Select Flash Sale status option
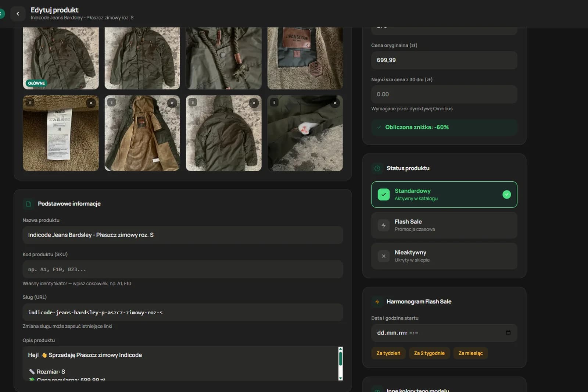Screen dimensions: 588x392 [444, 225]
